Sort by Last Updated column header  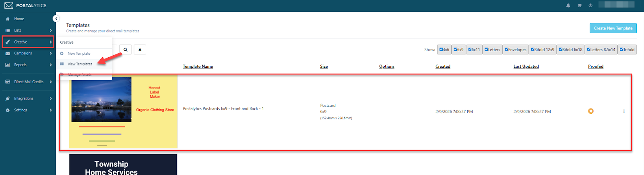[x=526, y=67]
